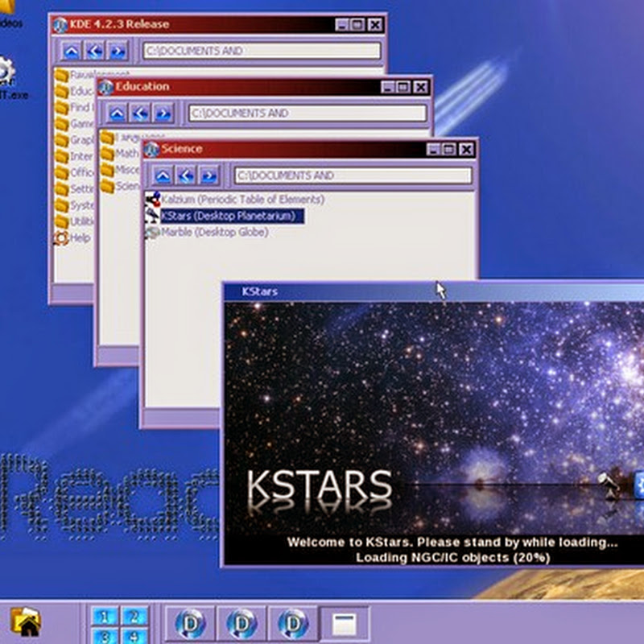This screenshot has width=644, height=644.
Task: Open Find folder in KDE Release window
Action: point(74,108)
